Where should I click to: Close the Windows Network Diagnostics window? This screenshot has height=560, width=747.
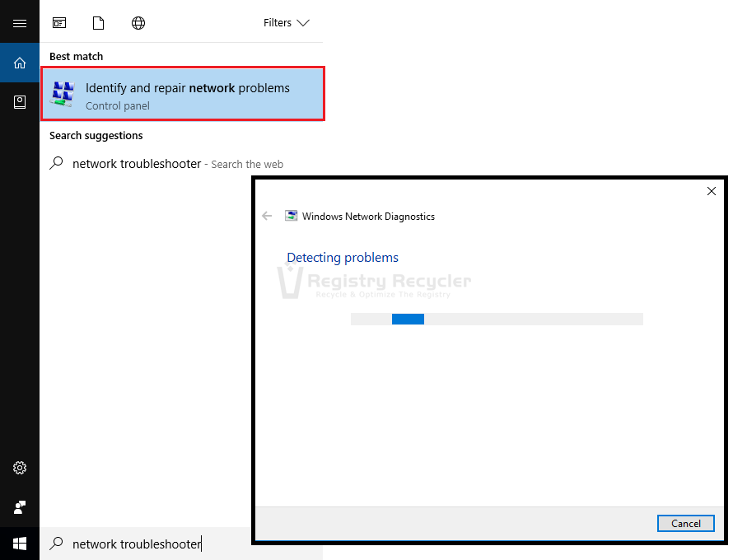(712, 191)
